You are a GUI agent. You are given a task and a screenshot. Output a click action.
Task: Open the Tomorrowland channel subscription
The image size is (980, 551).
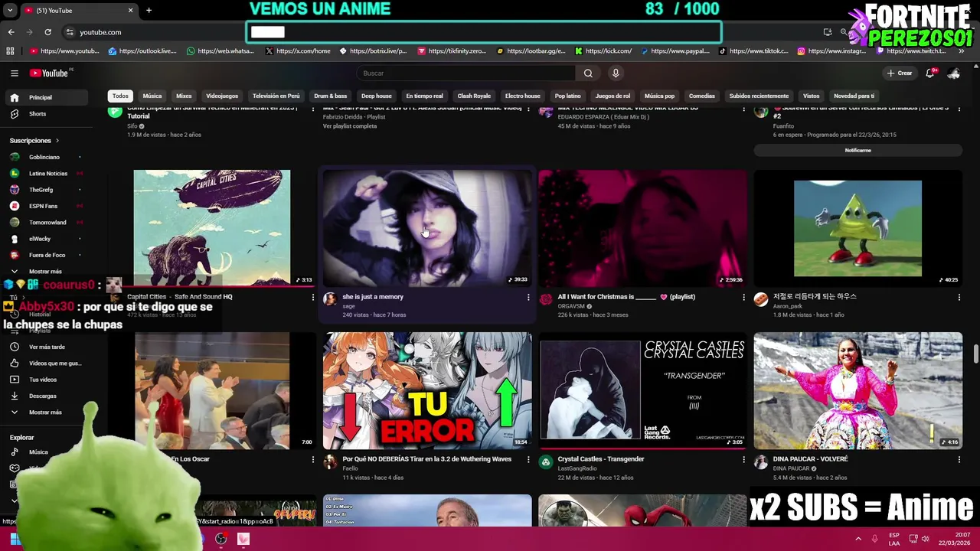pos(47,223)
